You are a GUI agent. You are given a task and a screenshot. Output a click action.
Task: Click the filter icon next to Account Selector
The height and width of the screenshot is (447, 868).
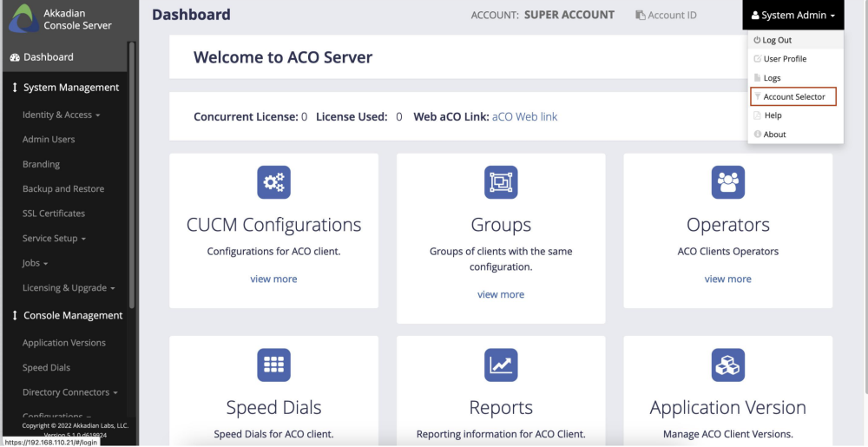(x=757, y=97)
